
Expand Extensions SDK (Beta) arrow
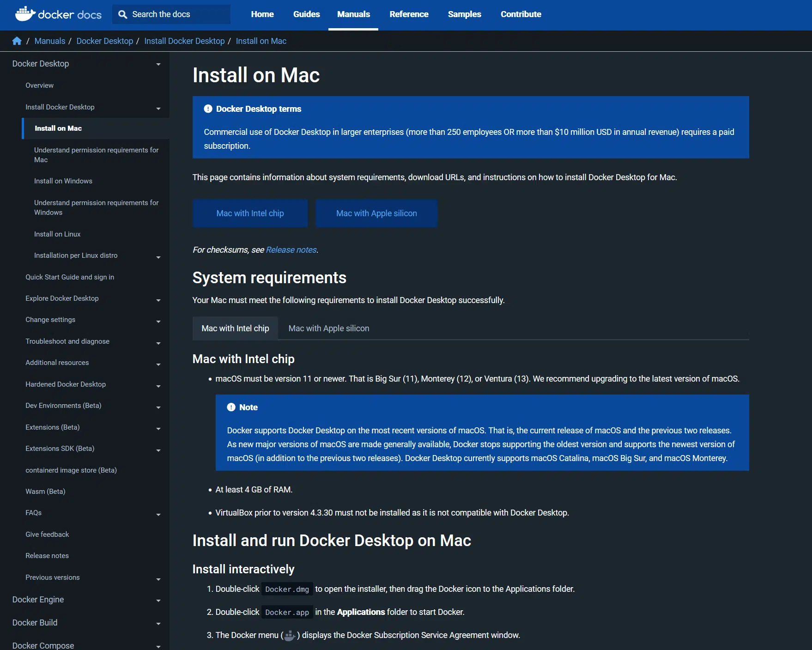click(158, 450)
